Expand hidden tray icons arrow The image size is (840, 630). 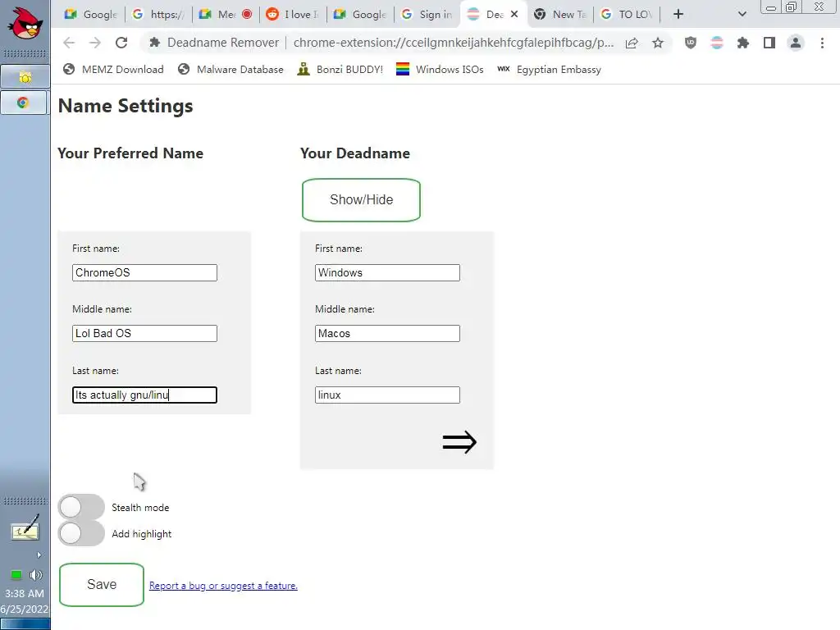pyautogui.click(x=39, y=555)
